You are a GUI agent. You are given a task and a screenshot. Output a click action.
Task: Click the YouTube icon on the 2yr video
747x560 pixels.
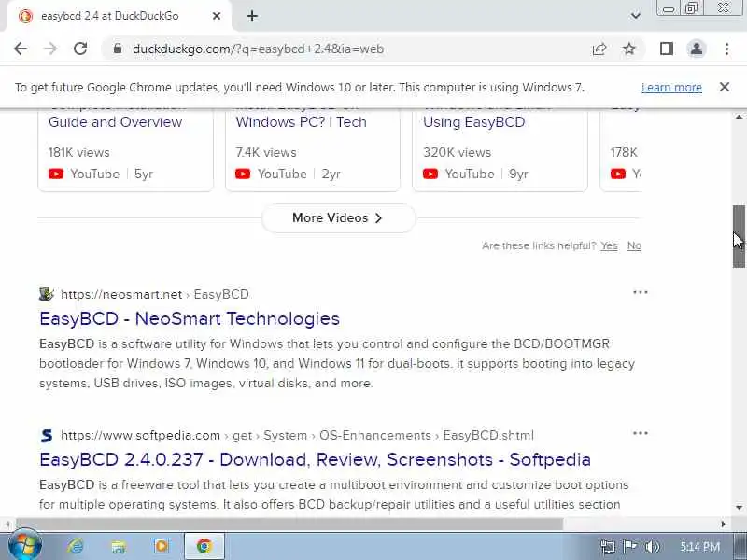click(x=243, y=174)
